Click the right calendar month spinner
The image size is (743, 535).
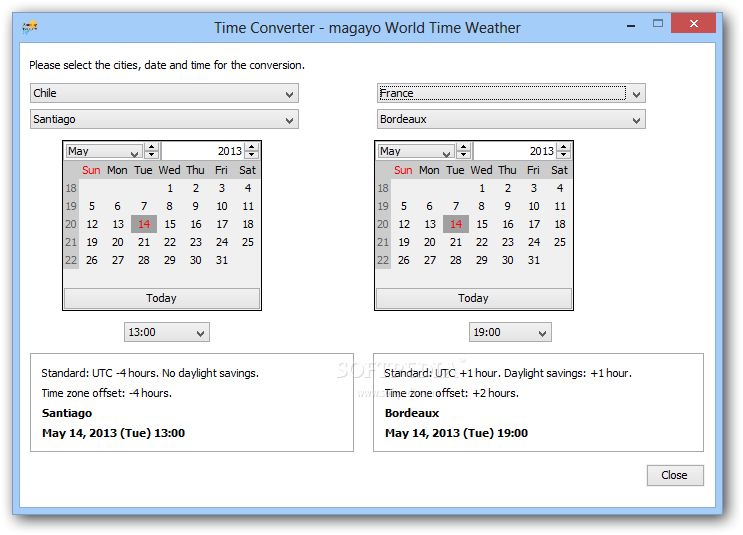pos(463,151)
